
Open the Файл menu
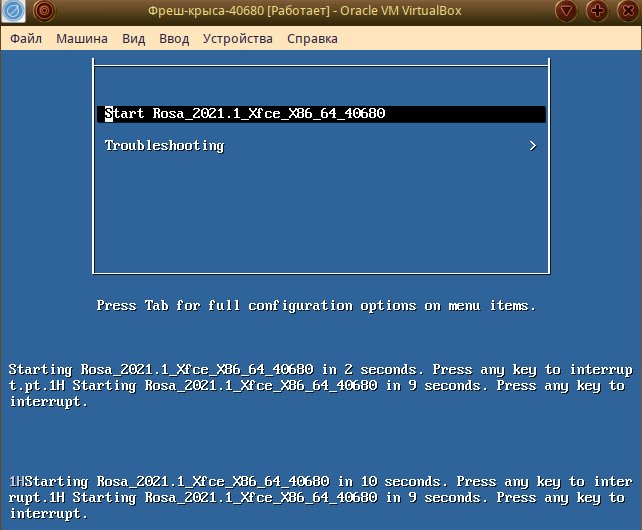(x=27, y=39)
